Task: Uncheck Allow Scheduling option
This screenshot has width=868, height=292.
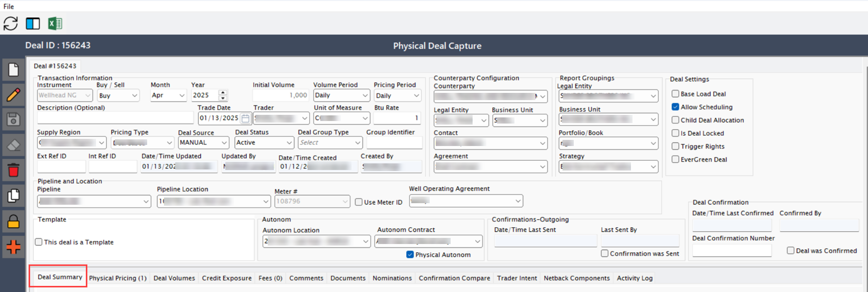Action: [x=675, y=107]
